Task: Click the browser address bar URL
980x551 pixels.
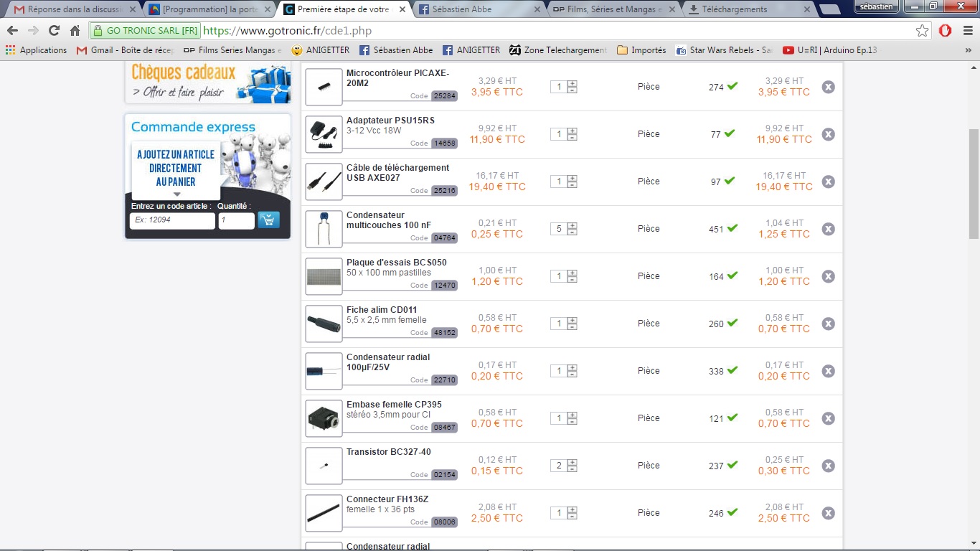Action: tap(287, 31)
